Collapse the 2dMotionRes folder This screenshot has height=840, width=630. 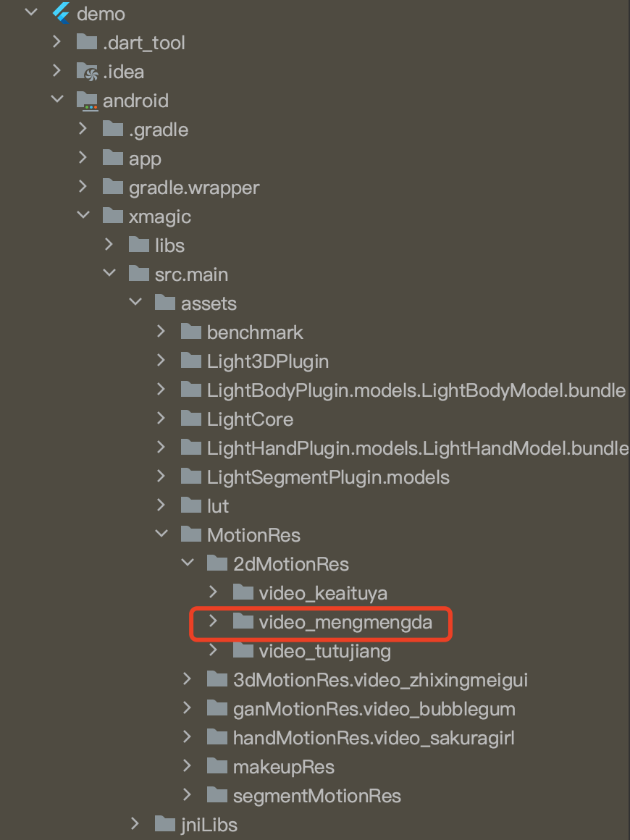click(188, 562)
